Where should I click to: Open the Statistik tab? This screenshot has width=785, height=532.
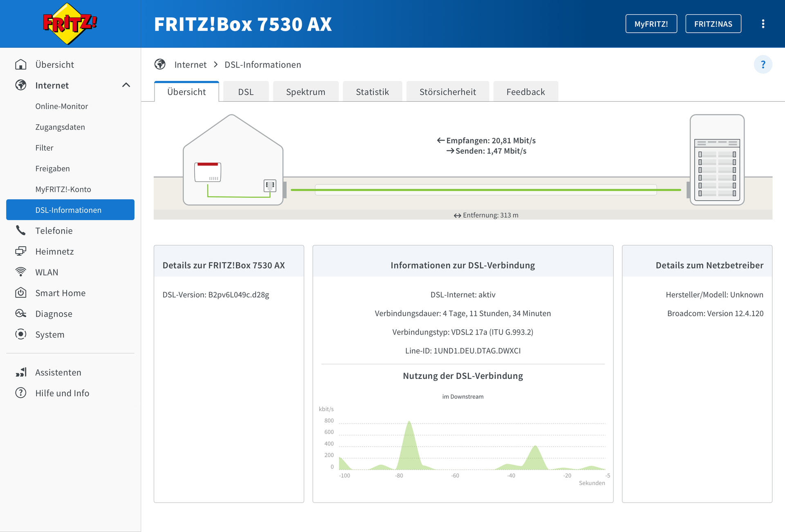[372, 92]
